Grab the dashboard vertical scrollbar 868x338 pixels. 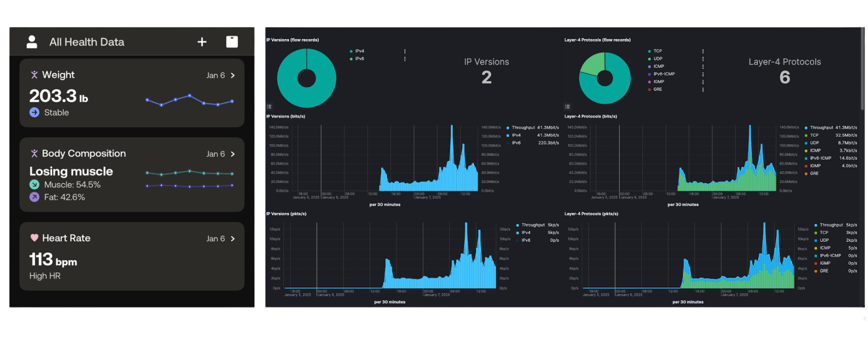coord(862,69)
